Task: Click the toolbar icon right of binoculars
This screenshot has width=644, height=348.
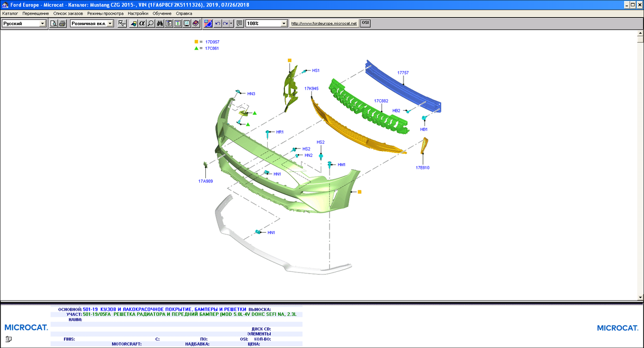Action: [x=169, y=23]
